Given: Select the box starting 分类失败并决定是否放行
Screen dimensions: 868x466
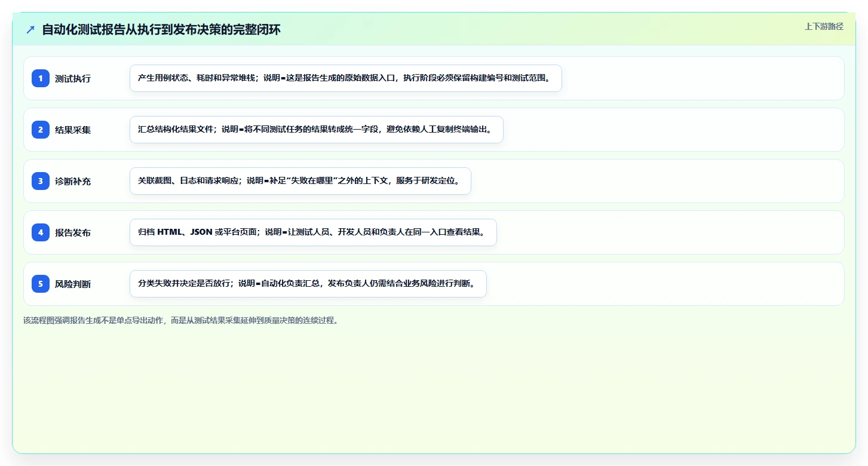Looking at the screenshot, I should (308, 284).
